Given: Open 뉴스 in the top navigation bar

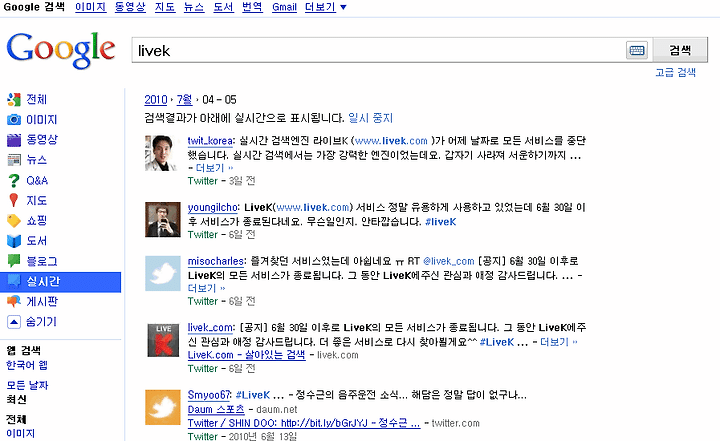Looking at the screenshot, I should 194,7.
